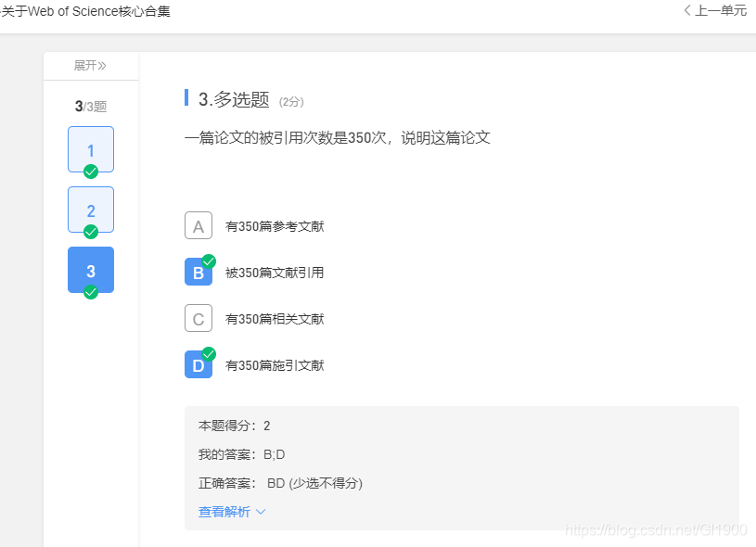
Task: Click option text 有350篇参考文献
Action: click(x=275, y=226)
